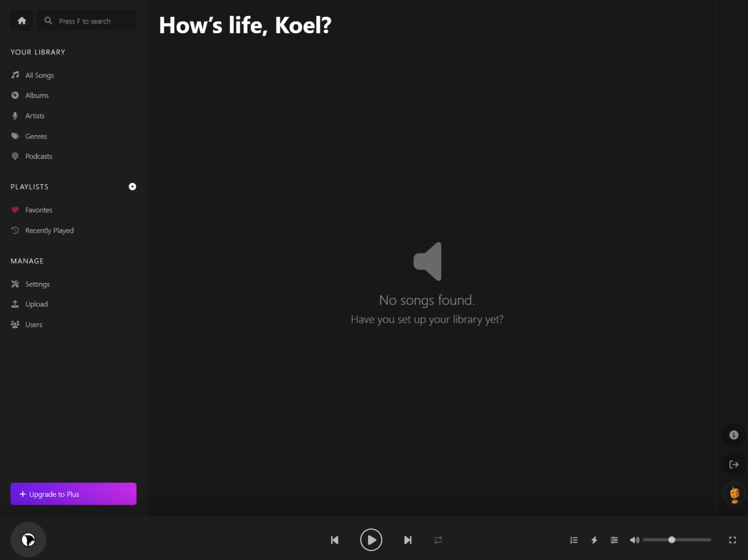The height and width of the screenshot is (560, 748).
Task: Click the Artists microphone icon
Action: [15, 116]
